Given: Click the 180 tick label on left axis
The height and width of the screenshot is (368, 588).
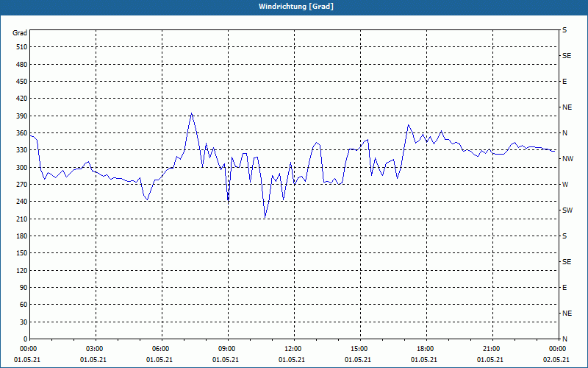Looking at the screenshot, I should pyautogui.click(x=22, y=236).
